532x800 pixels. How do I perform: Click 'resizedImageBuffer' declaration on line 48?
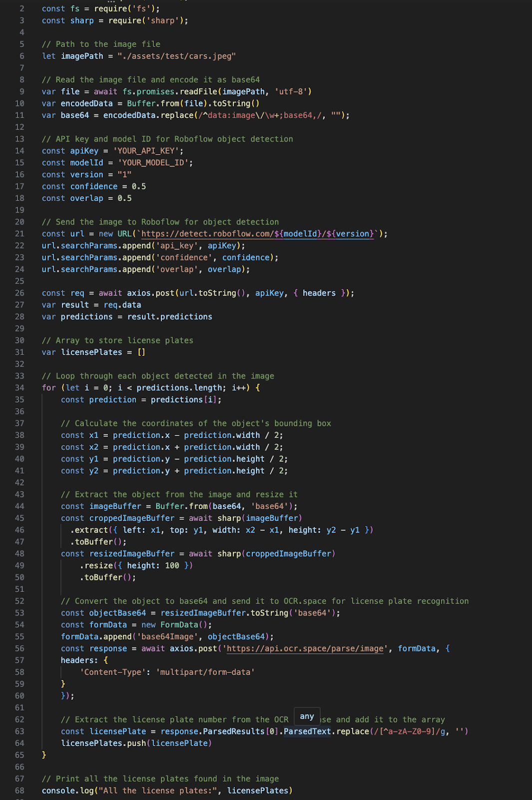point(132,554)
